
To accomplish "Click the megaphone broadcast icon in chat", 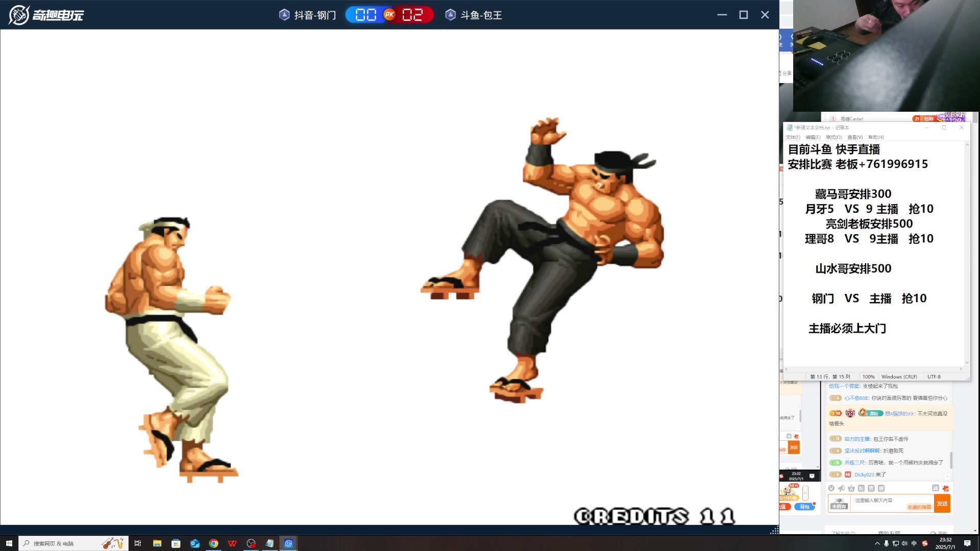I will point(841,488).
